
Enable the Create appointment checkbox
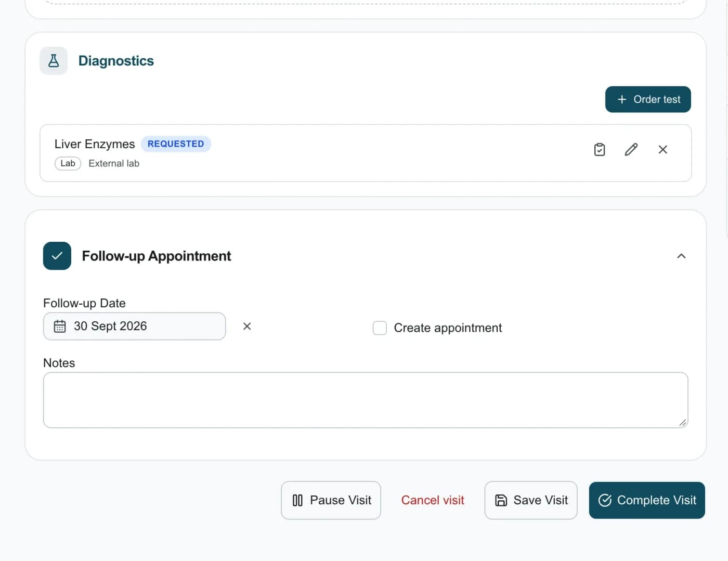(380, 328)
